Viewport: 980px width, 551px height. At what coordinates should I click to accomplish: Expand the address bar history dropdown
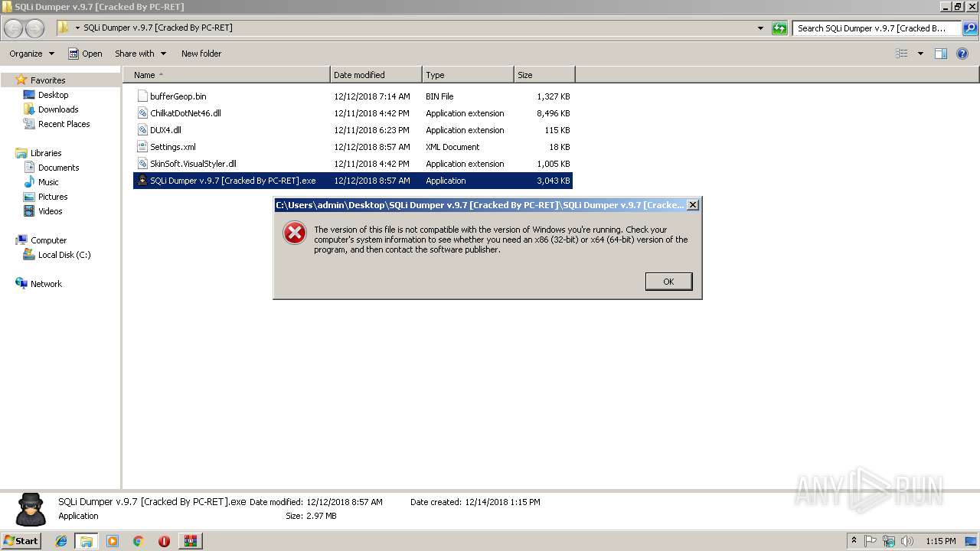760,28
